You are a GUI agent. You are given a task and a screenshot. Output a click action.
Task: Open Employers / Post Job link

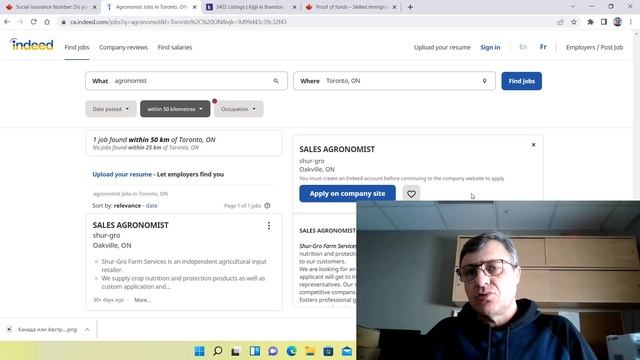point(594,47)
